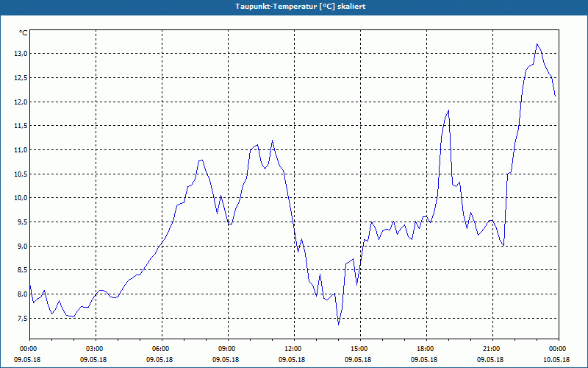Click the chart title 'Taupunkt-Temperatur [°C] skaliert'
The width and height of the screenshot is (588, 368).
(x=301, y=7)
